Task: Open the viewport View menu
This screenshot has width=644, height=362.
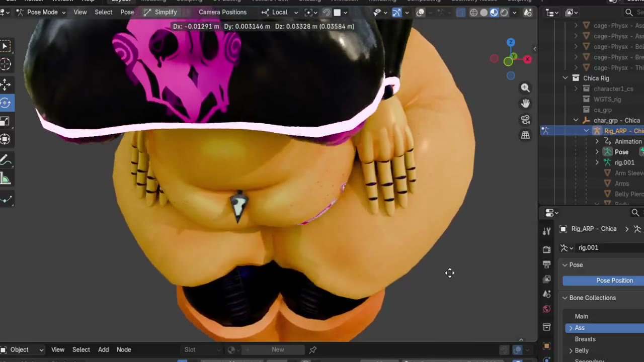Action: pos(80,12)
